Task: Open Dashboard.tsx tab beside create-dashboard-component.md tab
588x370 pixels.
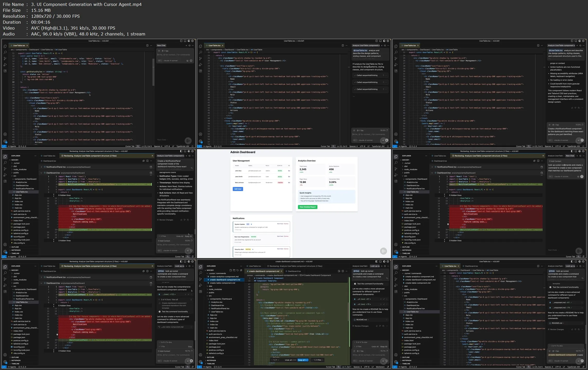Action: pos(294,271)
